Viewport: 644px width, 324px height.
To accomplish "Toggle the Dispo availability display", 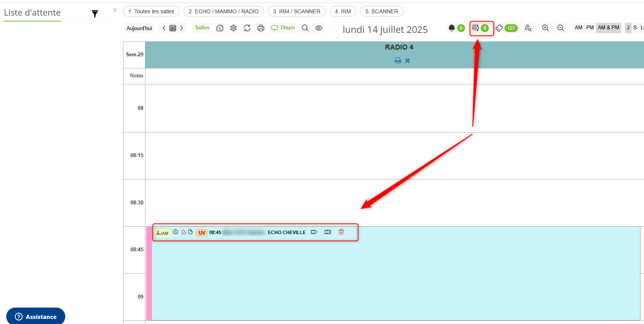I will click(283, 28).
